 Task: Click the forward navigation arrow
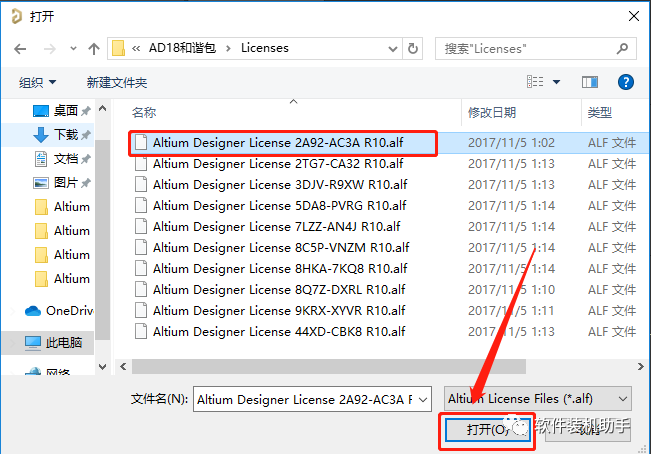(x=50, y=49)
